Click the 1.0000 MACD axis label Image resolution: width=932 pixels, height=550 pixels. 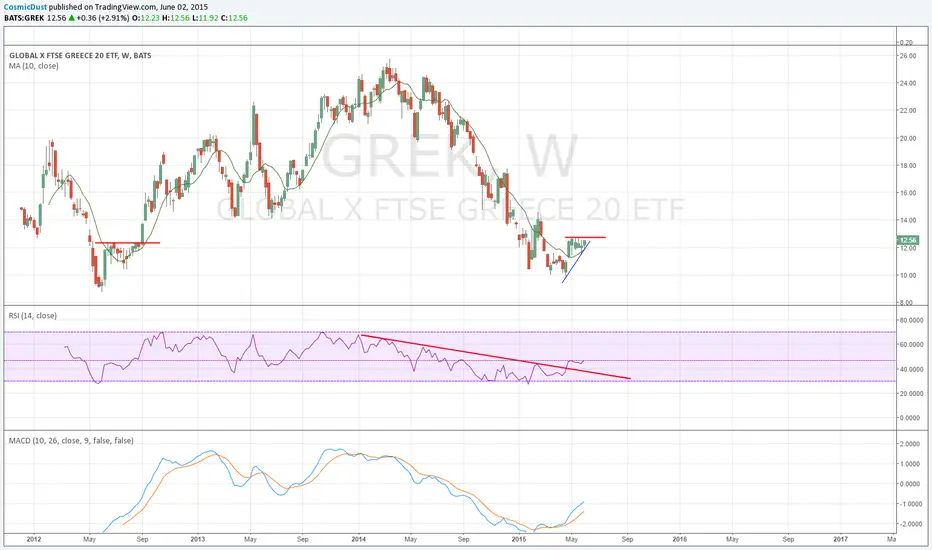(x=910, y=464)
